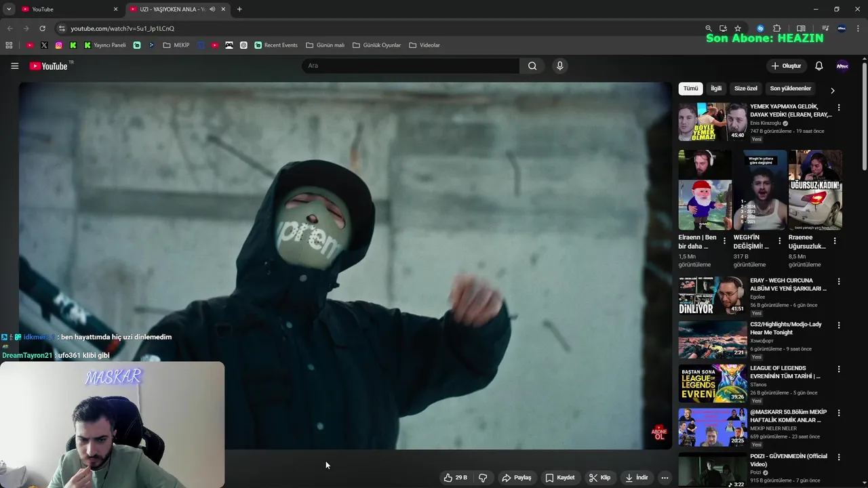
Task: Click the Oluştur create button
Action: (x=786, y=66)
